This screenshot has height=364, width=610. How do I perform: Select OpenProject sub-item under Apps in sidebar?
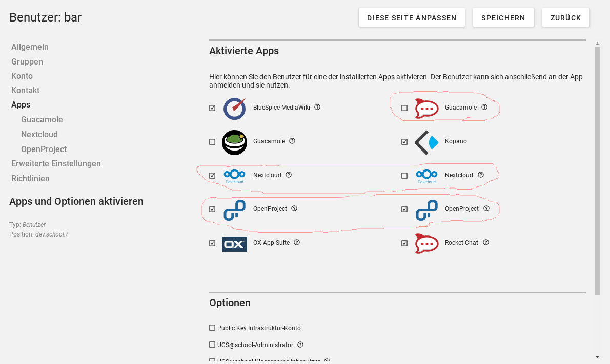44,149
